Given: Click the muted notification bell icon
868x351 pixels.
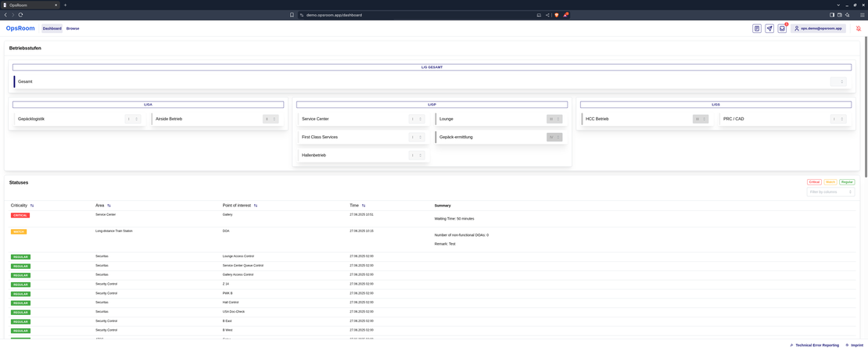Looking at the screenshot, I should [858, 28].
